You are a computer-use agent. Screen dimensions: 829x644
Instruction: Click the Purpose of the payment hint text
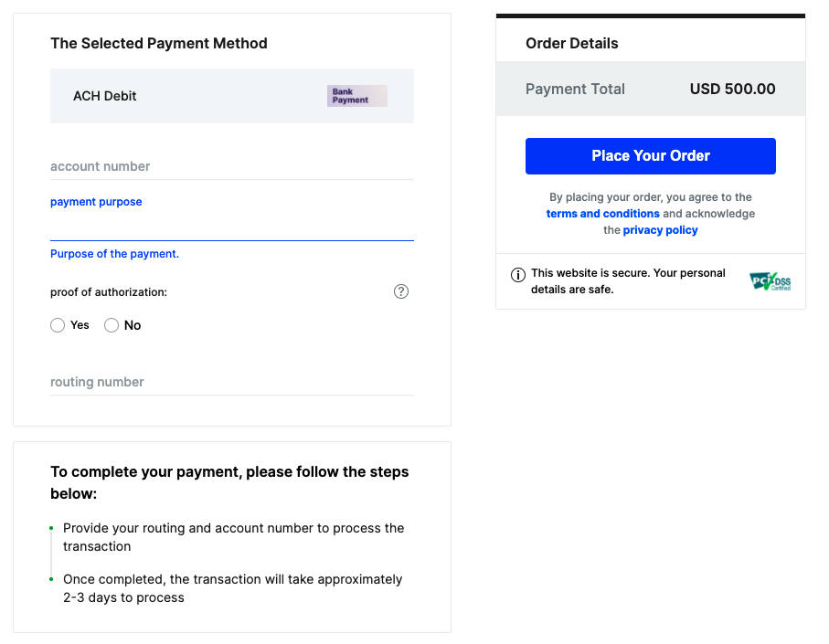pyautogui.click(x=115, y=254)
